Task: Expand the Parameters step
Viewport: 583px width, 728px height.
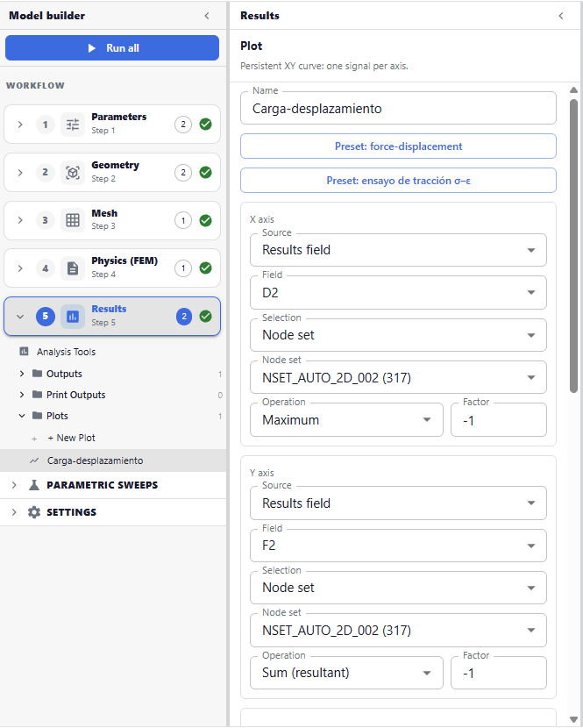Action: pyautogui.click(x=20, y=125)
